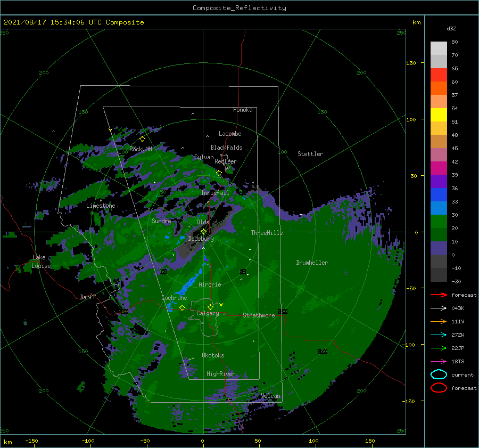The width and height of the screenshot is (479, 448).
Task: Select the magenta 18TS arrow icon
Action: 439,362
